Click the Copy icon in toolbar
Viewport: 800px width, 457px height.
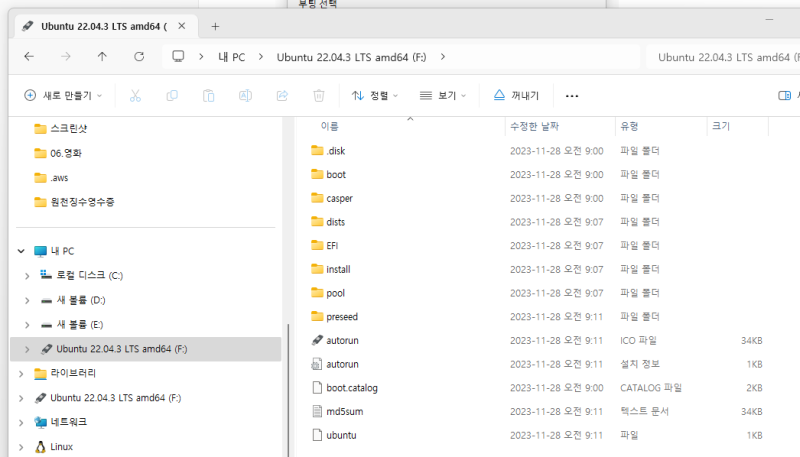[172, 96]
